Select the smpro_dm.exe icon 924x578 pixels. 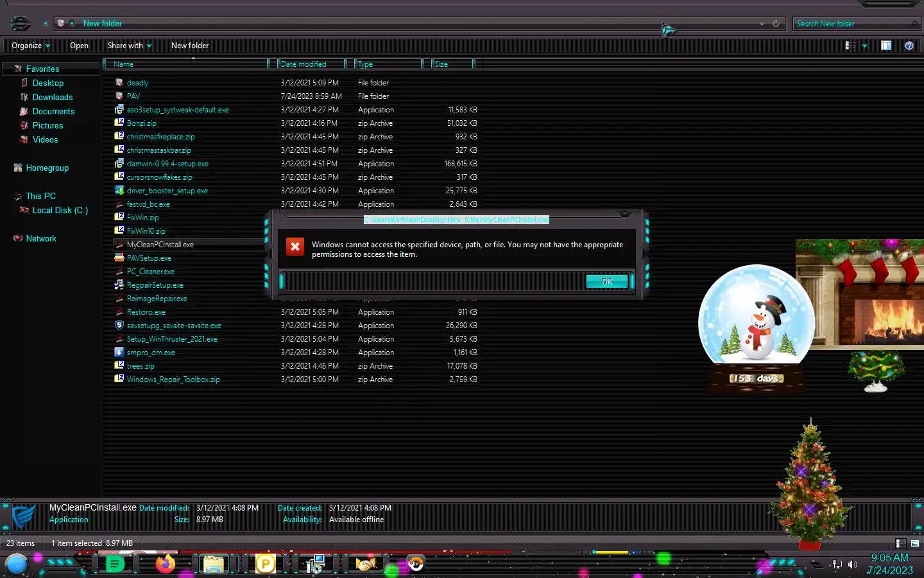[x=119, y=352]
